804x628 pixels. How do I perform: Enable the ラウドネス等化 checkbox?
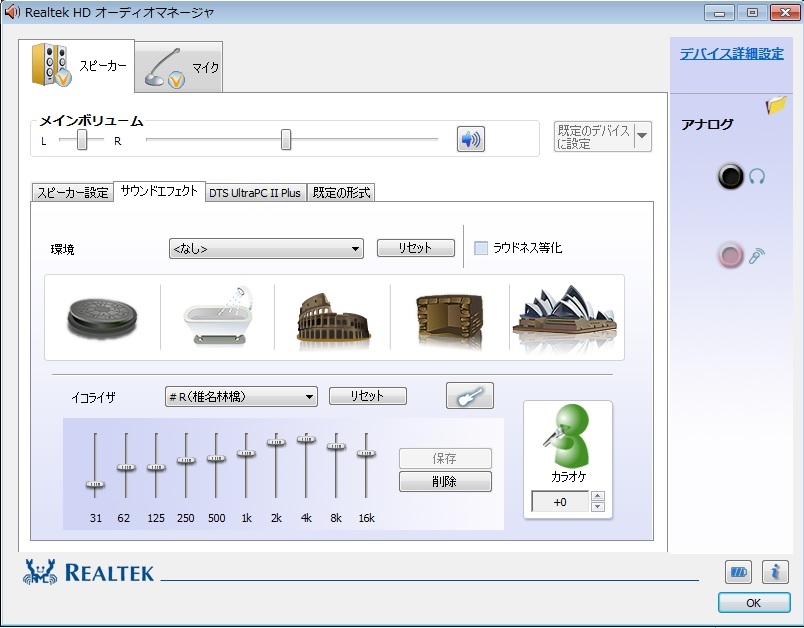[480, 248]
